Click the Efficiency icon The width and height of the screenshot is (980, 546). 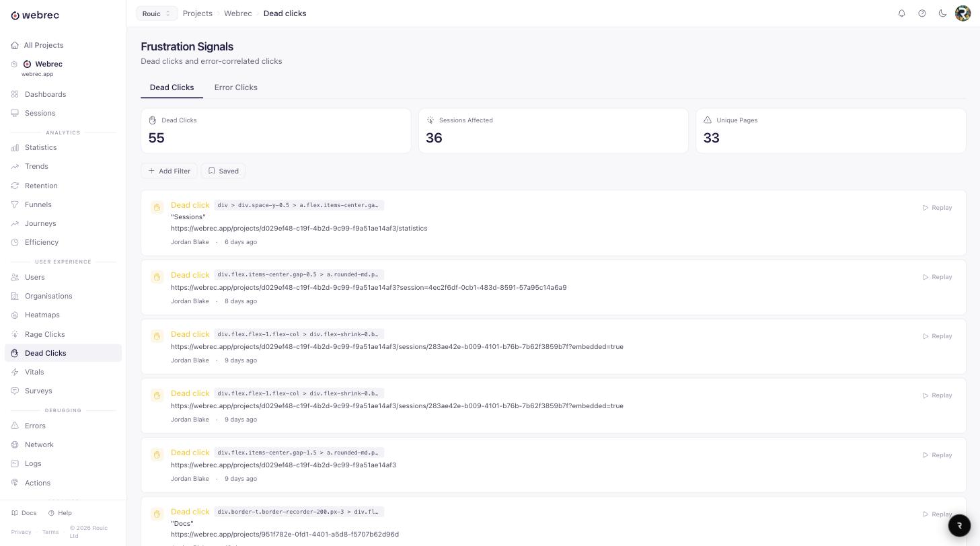click(15, 242)
